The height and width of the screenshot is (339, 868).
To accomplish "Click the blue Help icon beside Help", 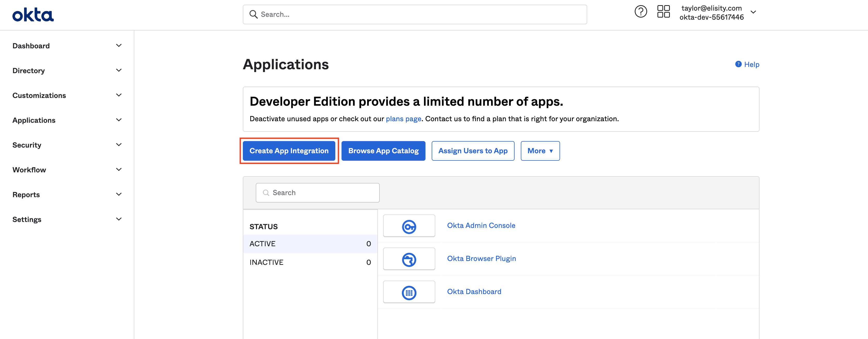I will point(738,64).
